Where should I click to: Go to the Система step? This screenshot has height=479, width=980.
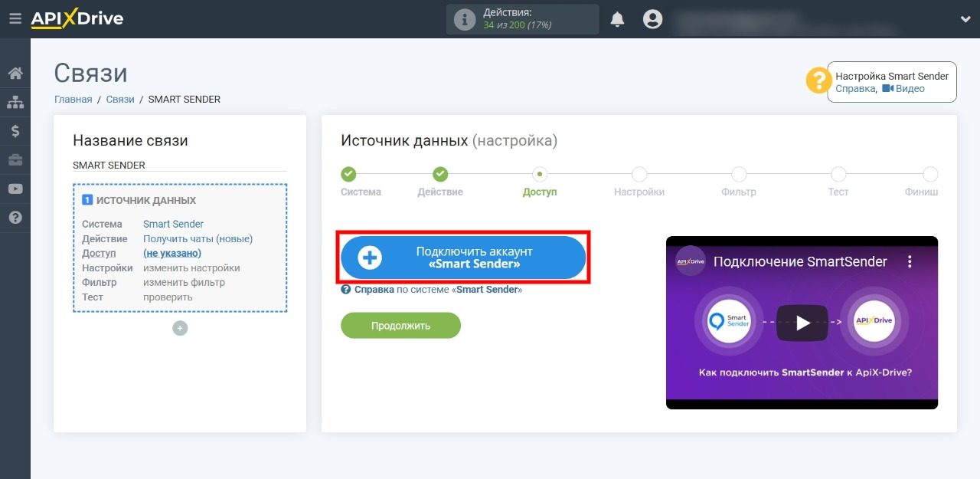[x=348, y=175]
